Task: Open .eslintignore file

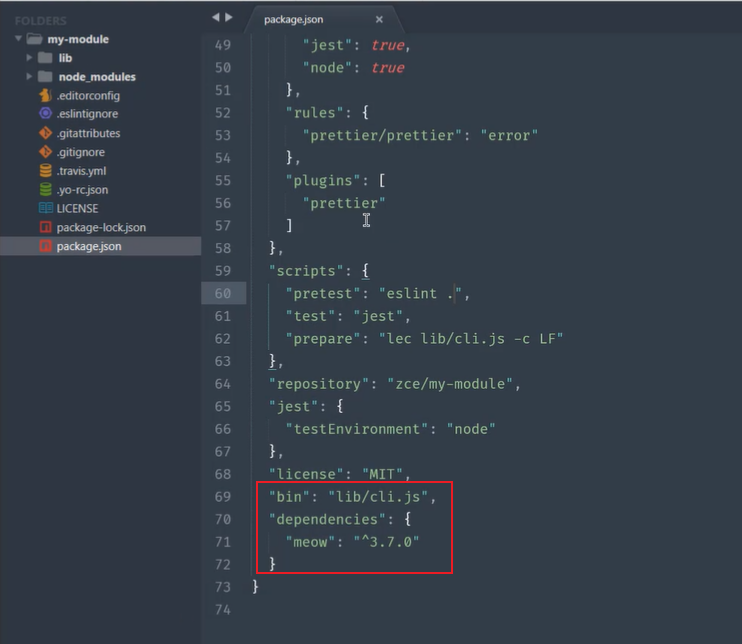Action: (87, 114)
